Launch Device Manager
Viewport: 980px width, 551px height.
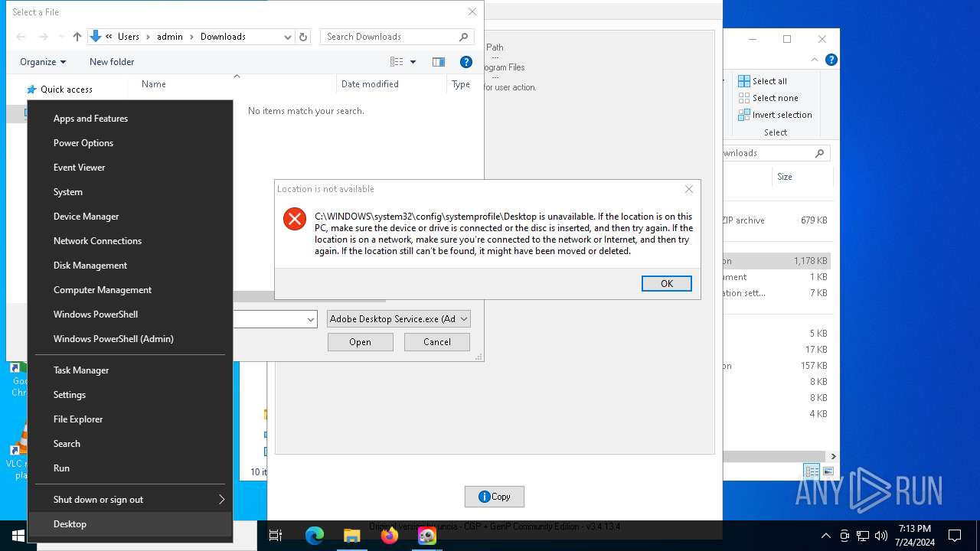pyautogui.click(x=129, y=217)
